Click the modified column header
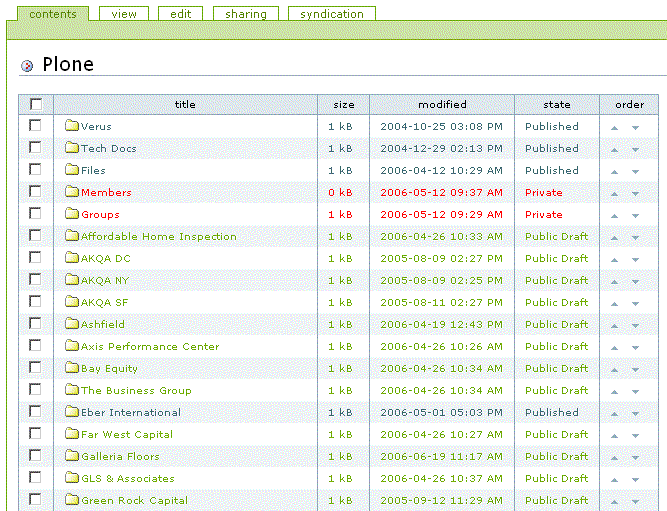667x511 pixels. pyautogui.click(x=442, y=104)
